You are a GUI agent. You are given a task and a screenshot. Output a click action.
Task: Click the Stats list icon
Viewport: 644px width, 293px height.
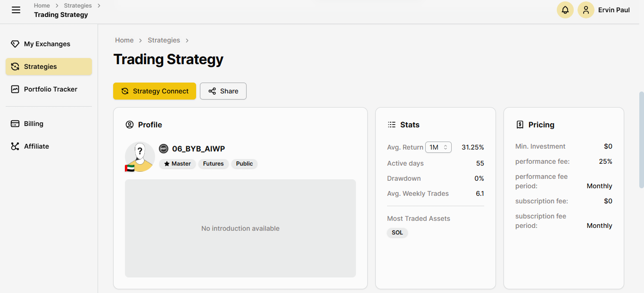pyautogui.click(x=392, y=125)
